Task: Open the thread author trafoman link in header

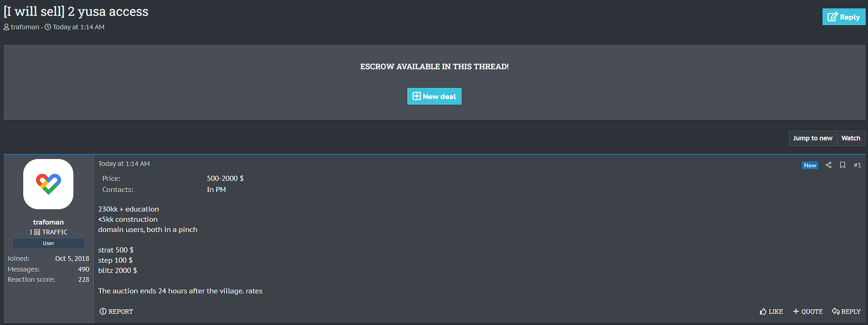Action: pos(25,27)
